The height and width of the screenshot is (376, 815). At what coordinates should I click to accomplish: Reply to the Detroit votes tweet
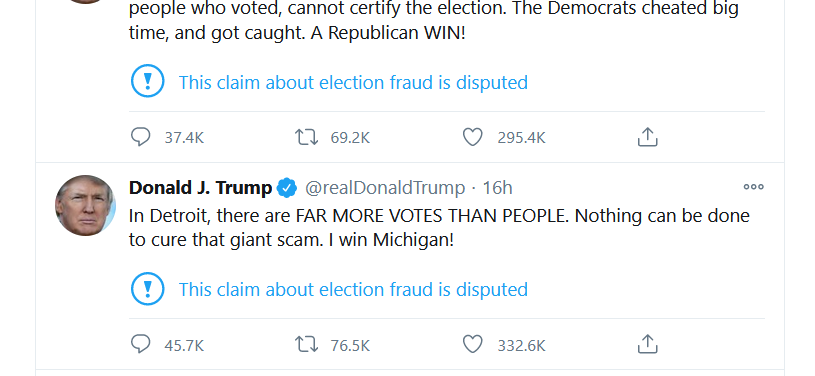(140, 344)
